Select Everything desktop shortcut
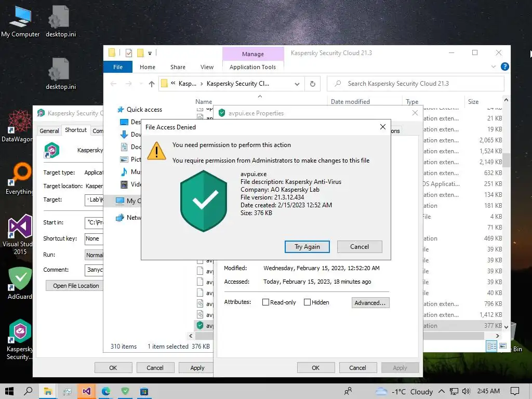Viewport: 532px width, 399px height. pos(19,179)
